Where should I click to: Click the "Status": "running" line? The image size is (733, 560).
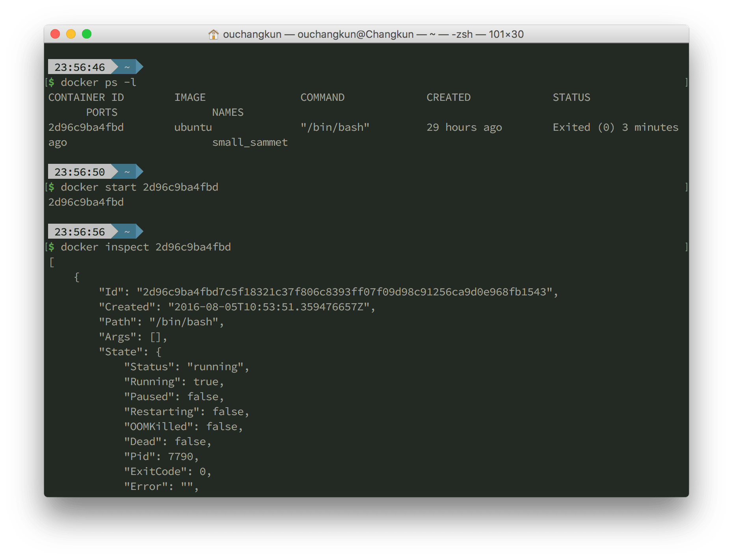tap(186, 367)
